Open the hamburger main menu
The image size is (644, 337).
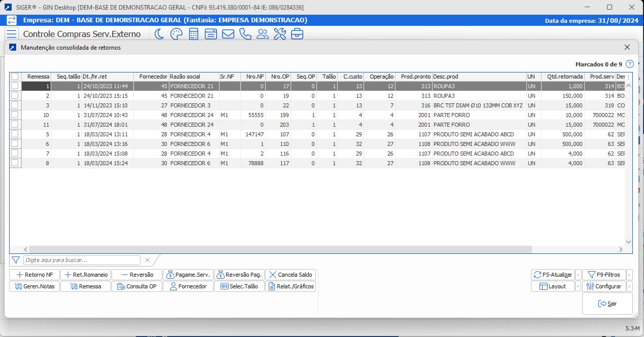pyautogui.click(x=11, y=34)
